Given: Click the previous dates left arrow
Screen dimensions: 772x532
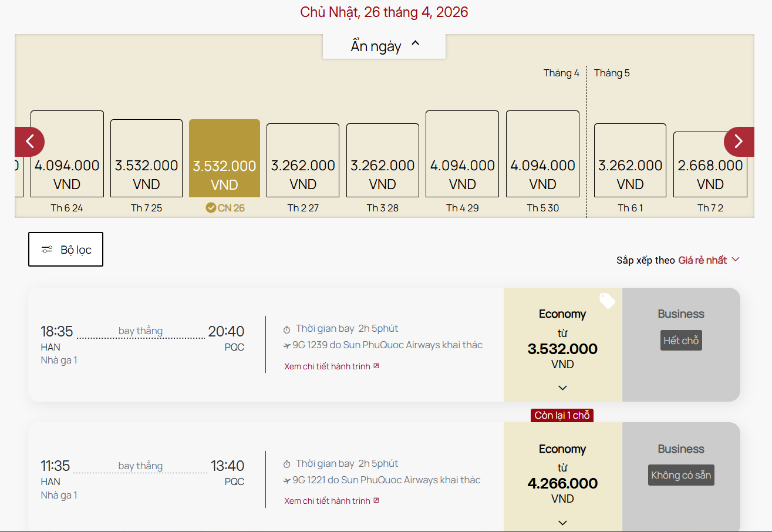Looking at the screenshot, I should click(x=30, y=142).
